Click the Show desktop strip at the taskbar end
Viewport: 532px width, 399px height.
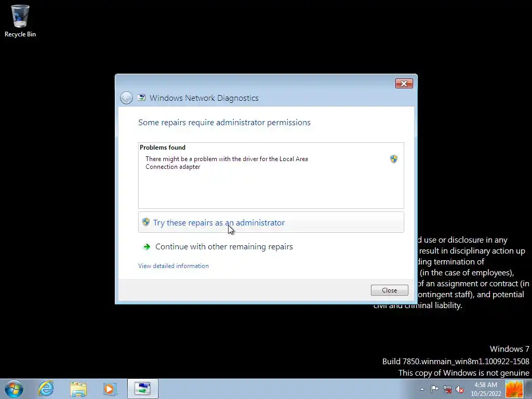click(x=528, y=389)
